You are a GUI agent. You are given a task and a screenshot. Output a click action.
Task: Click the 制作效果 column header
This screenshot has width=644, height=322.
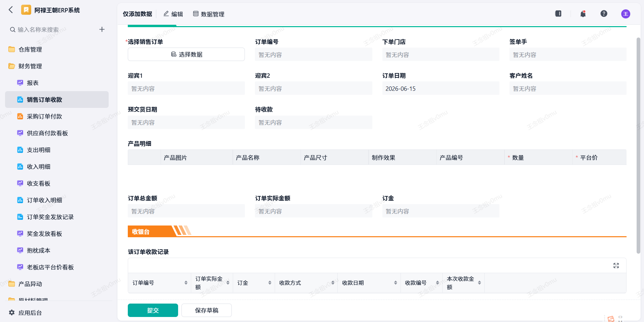coord(402,157)
